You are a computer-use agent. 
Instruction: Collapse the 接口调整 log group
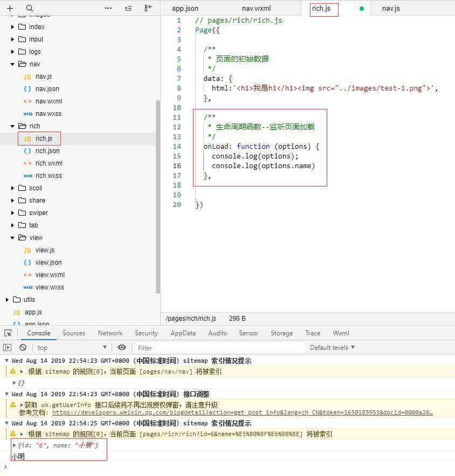pos(6,394)
